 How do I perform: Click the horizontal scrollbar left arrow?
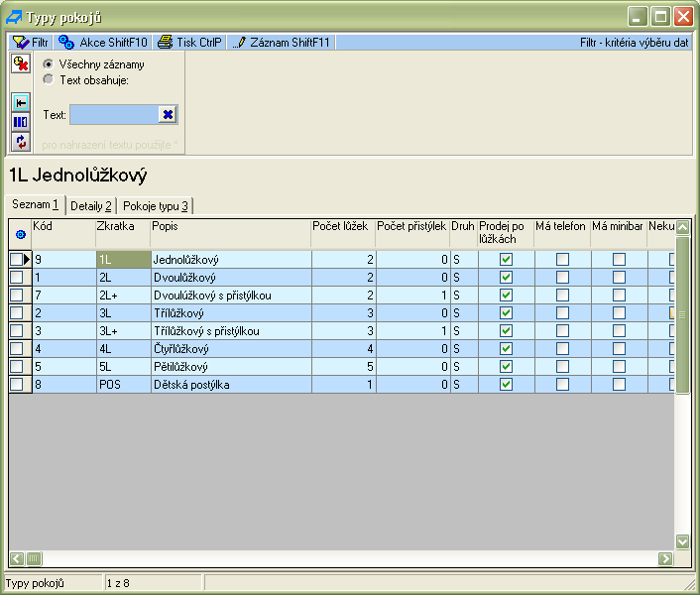[x=17, y=558]
